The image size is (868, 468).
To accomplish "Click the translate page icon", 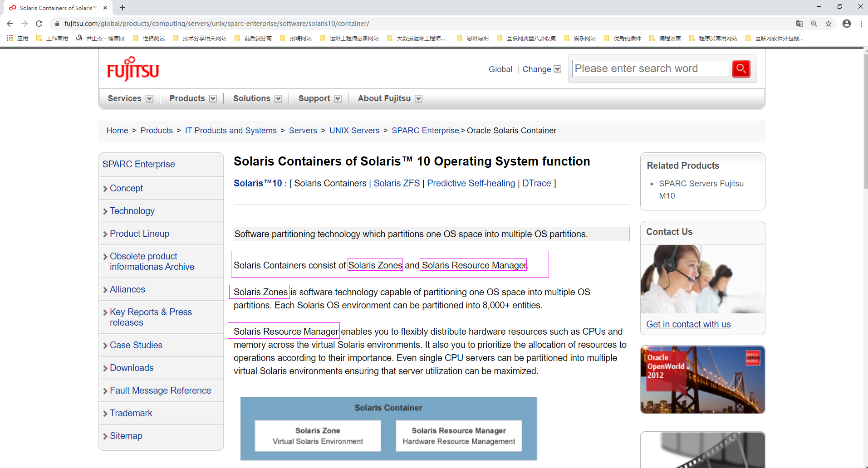I will [799, 24].
